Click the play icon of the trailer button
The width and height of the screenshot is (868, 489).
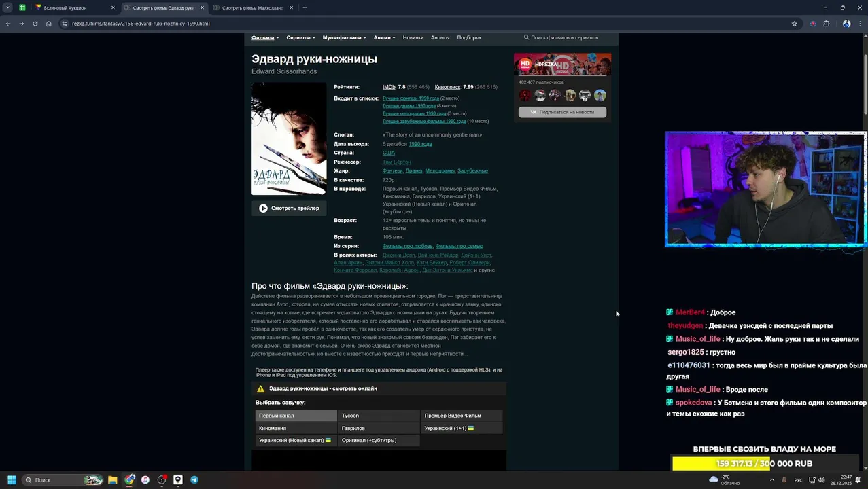point(263,208)
